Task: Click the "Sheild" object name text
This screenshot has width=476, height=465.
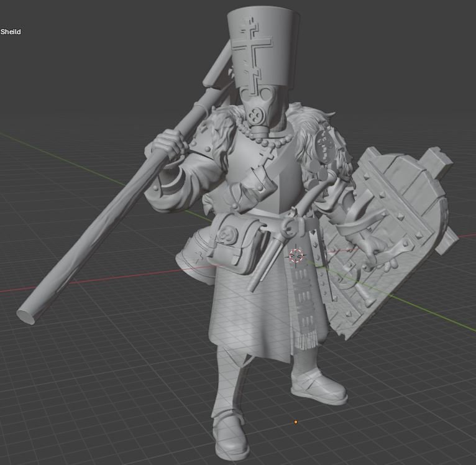Action: (11, 32)
